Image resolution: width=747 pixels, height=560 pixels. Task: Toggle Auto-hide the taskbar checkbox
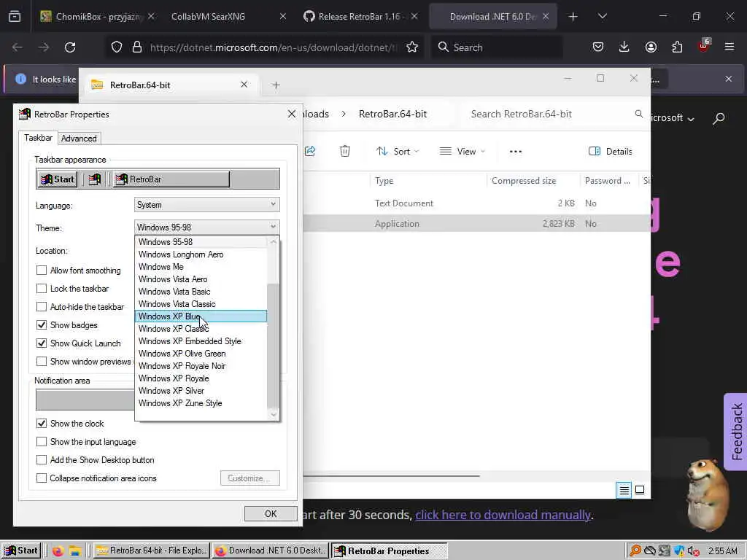click(x=42, y=307)
